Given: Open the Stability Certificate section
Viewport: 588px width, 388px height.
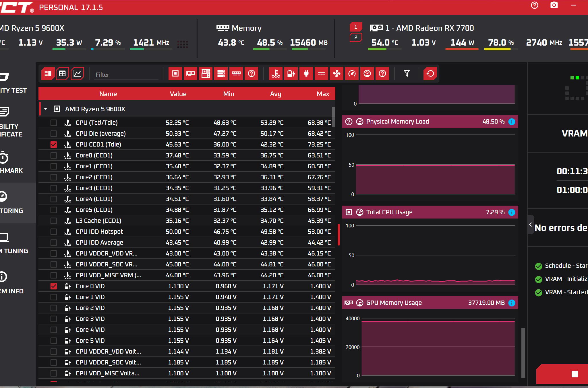Looking at the screenshot, I should click(x=11, y=122).
